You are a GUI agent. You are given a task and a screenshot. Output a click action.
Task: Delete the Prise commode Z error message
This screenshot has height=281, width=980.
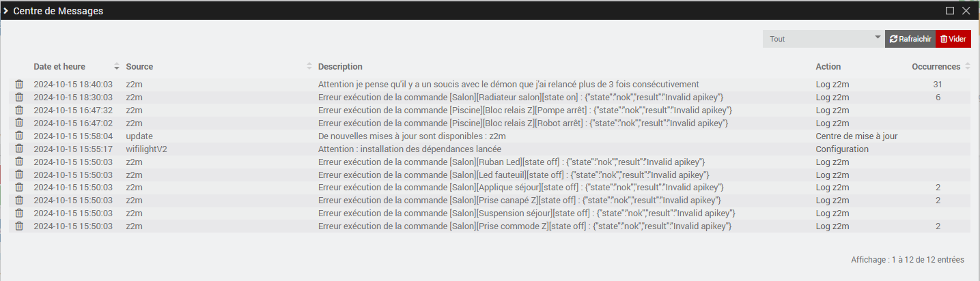coord(19,226)
